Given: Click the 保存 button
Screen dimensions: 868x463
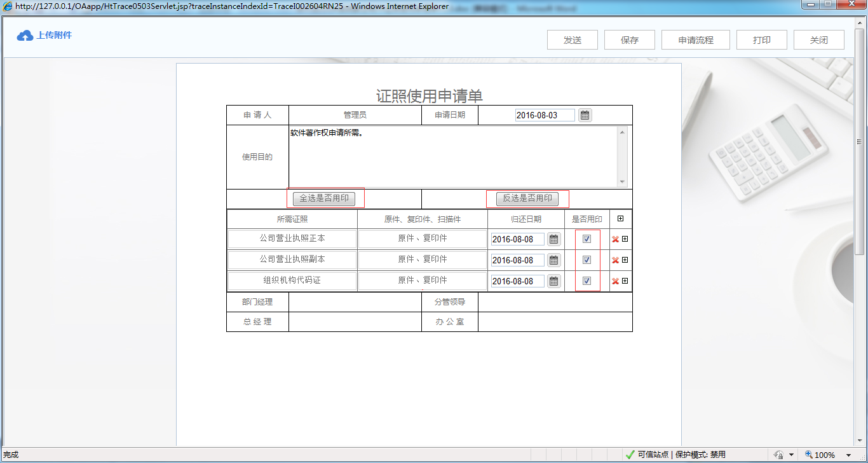Looking at the screenshot, I should coord(629,39).
